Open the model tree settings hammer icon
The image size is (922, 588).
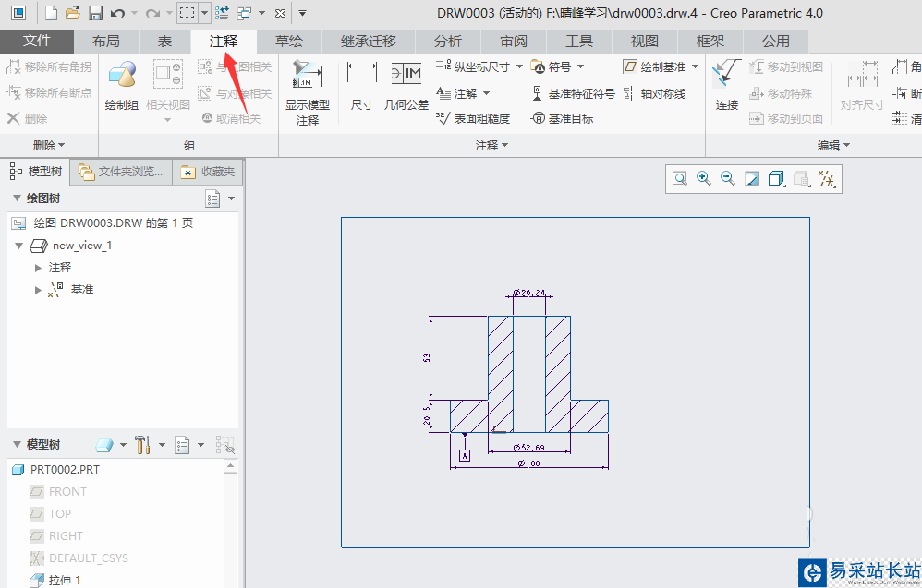142,445
